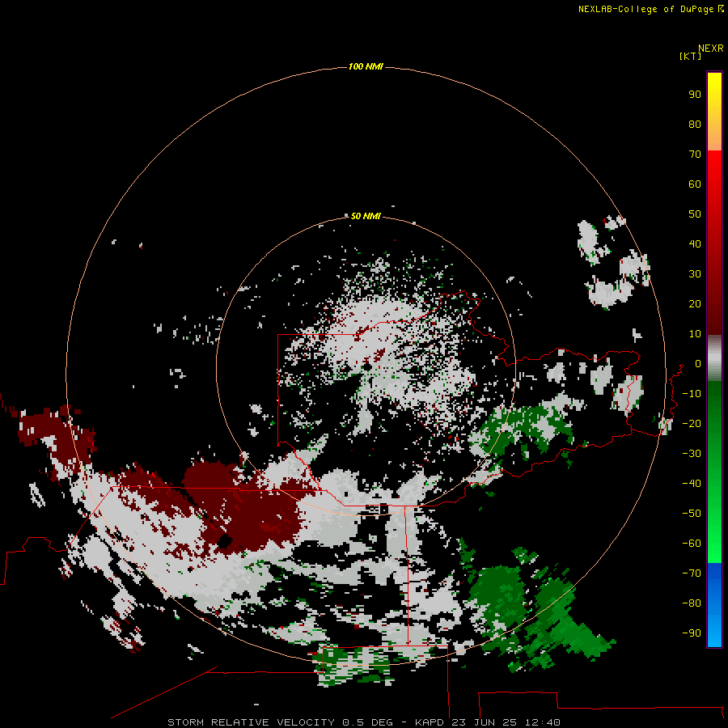Viewport: 728px width, 728px height.
Task: Select the 80 value on the velocity scale
Action: click(695, 125)
